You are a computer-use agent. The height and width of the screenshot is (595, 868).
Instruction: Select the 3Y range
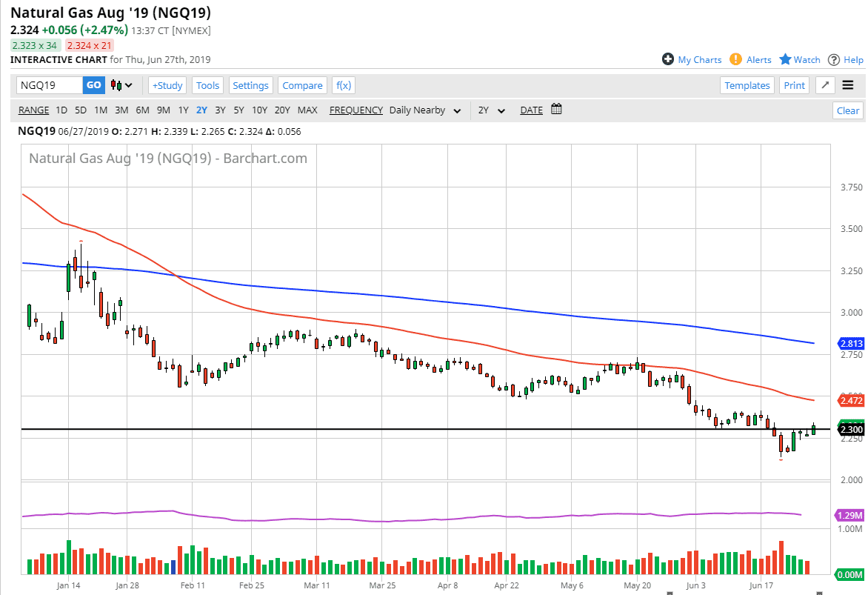tap(220, 110)
